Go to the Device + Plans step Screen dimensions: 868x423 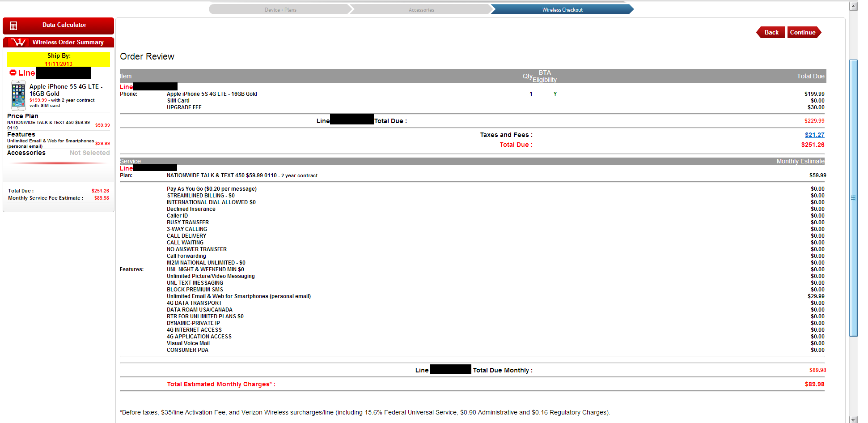coord(280,9)
